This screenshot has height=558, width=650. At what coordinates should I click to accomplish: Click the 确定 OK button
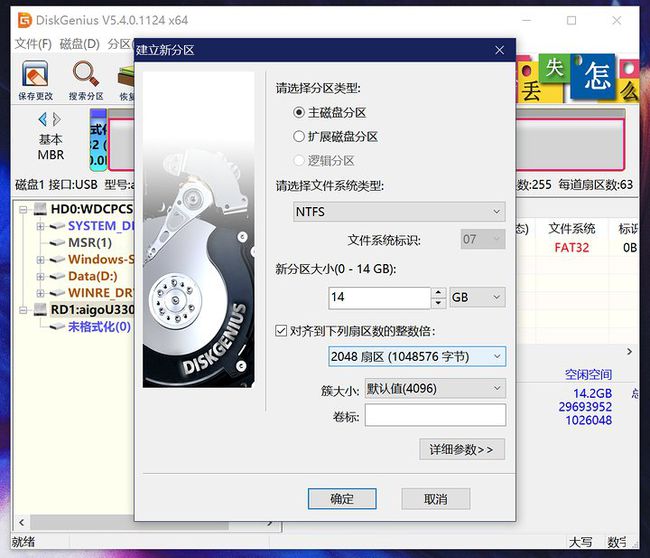342,498
